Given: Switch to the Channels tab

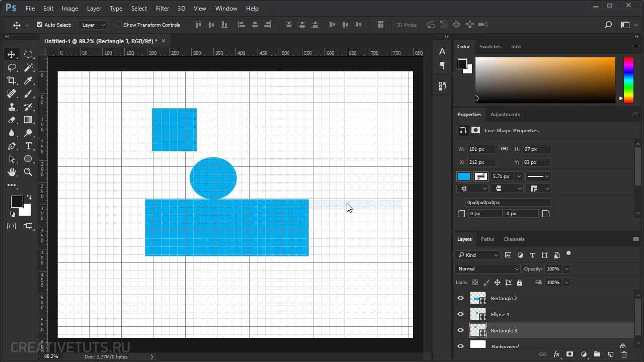Looking at the screenshot, I should pyautogui.click(x=514, y=239).
